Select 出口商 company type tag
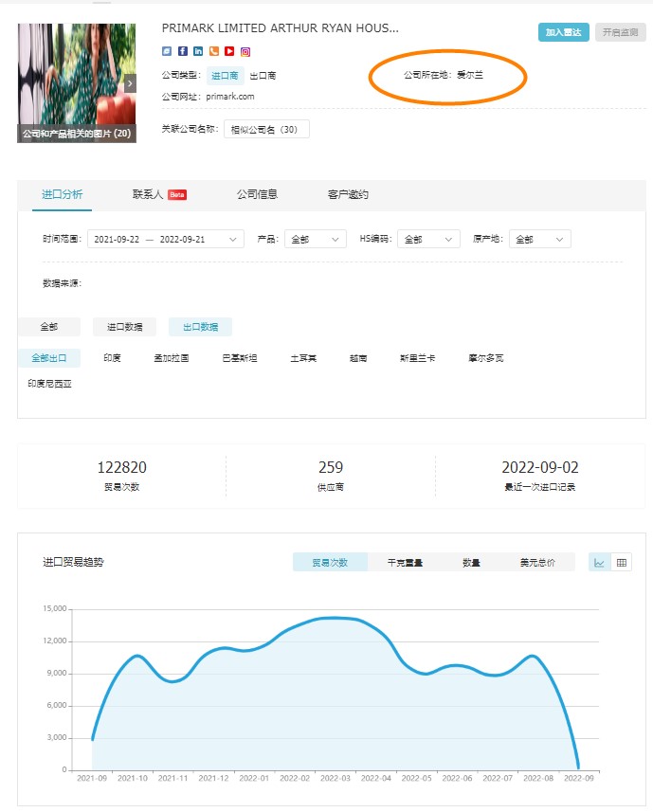The width and height of the screenshot is (653, 812). click(x=263, y=76)
